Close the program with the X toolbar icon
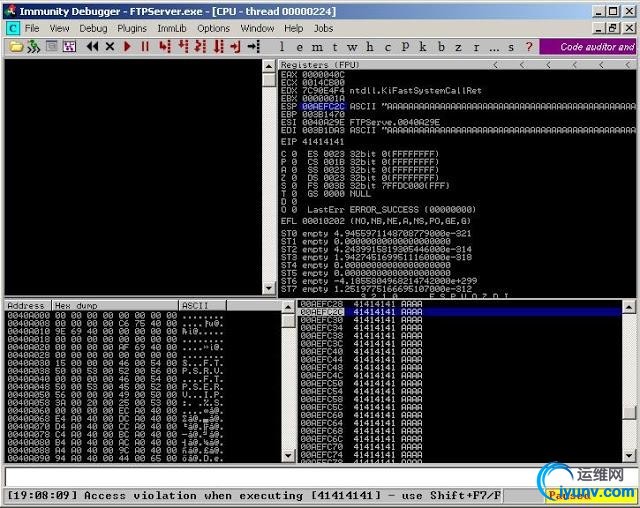The image size is (640, 508). [110, 47]
